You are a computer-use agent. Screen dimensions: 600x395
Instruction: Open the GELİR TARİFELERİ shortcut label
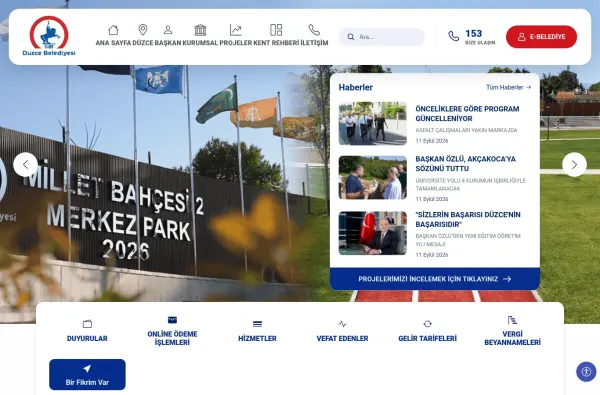pyautogui.click(x=427, y=338)
